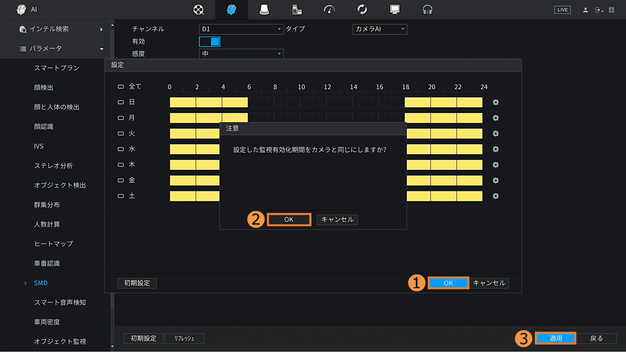This screenshot has height=364, width=626.
Task: Select スマートプラン in the sidebar
Action: [x=56, y=68]
